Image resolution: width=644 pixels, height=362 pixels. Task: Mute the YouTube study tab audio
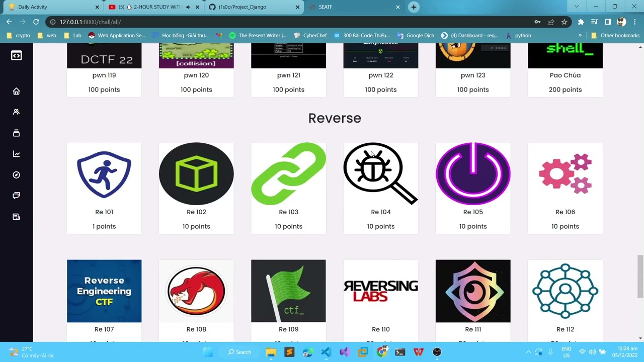[x=188, y=7]
